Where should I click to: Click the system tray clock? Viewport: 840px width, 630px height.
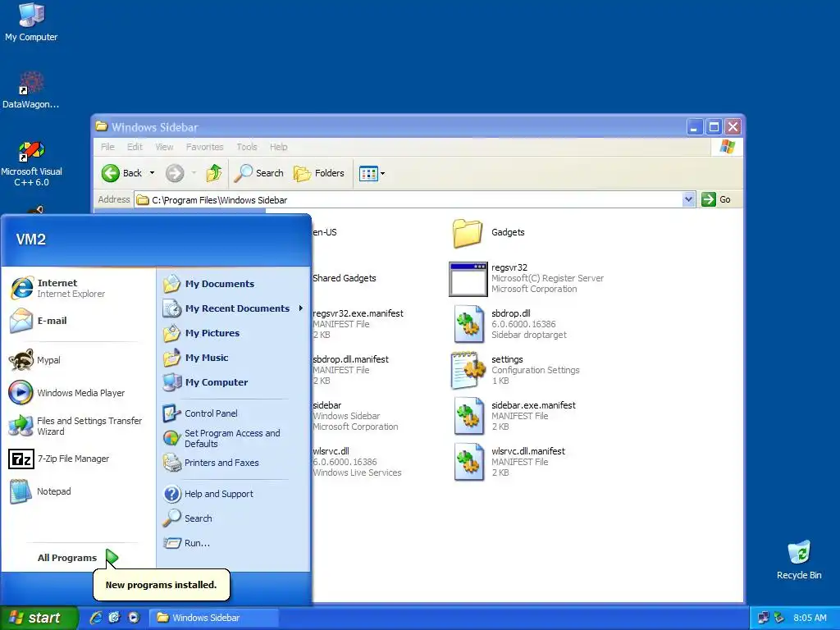point(810,618)
